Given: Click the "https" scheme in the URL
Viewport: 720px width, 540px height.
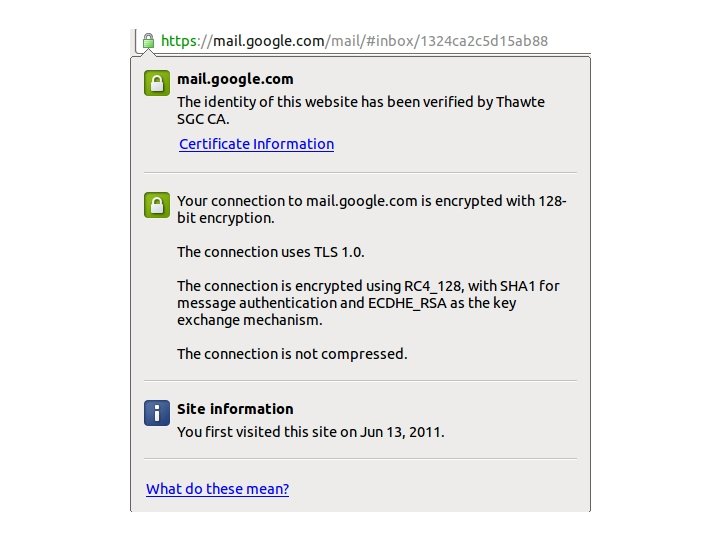Looking at the screenshot, I should (180, 41).
